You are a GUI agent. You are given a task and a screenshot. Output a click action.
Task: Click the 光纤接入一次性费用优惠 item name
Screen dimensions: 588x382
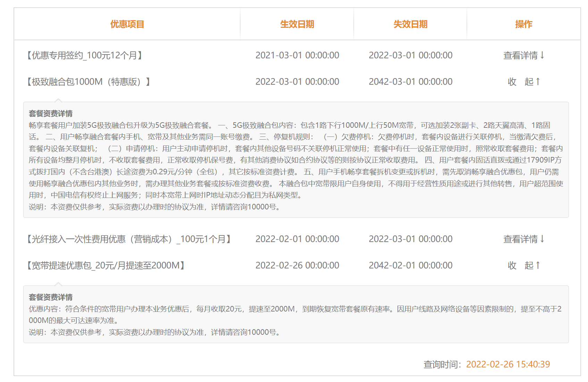(x=129, y=239)
